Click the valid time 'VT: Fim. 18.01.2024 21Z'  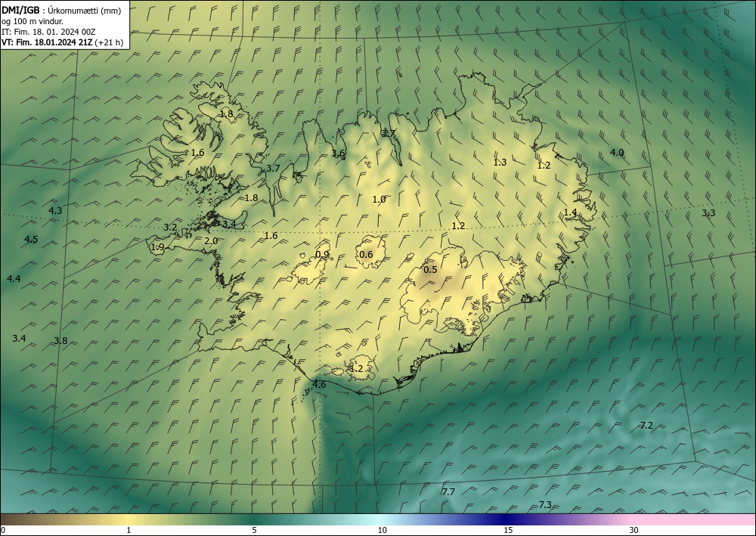[47, 42]
